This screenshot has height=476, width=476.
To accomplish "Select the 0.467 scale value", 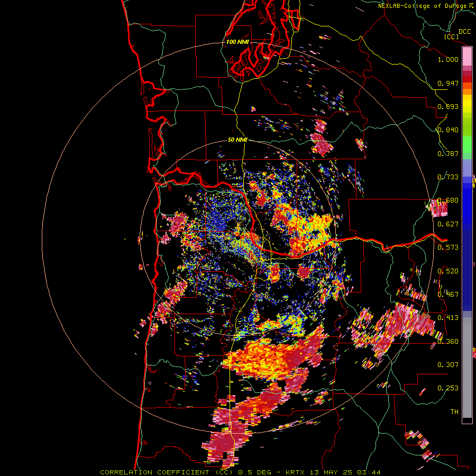I will [x=448, y=295].
